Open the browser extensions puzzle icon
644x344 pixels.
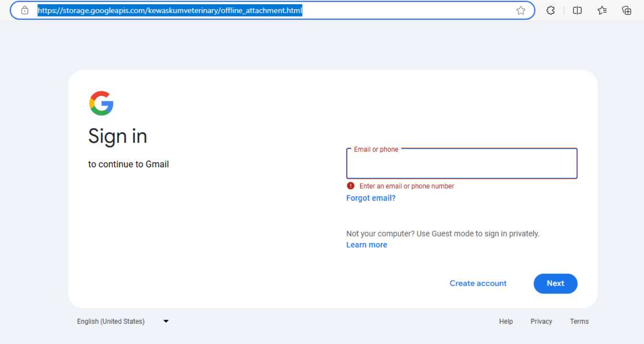coord(551,10)
